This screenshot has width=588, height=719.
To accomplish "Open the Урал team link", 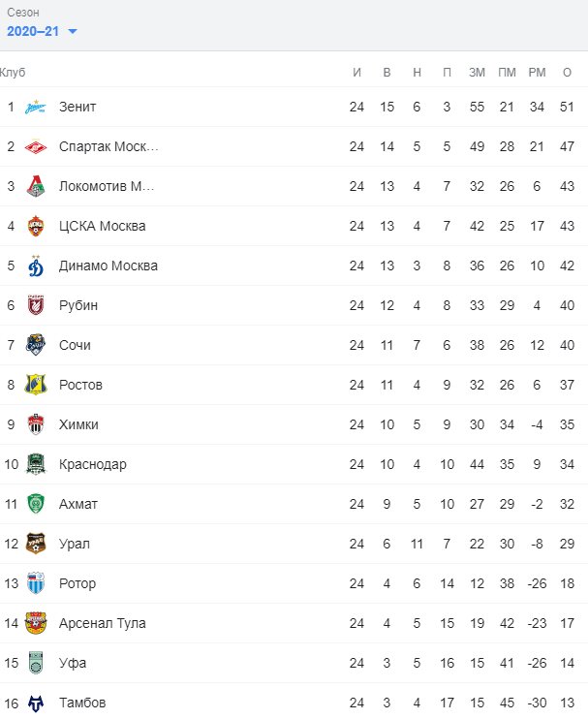I will click(75, 544).
